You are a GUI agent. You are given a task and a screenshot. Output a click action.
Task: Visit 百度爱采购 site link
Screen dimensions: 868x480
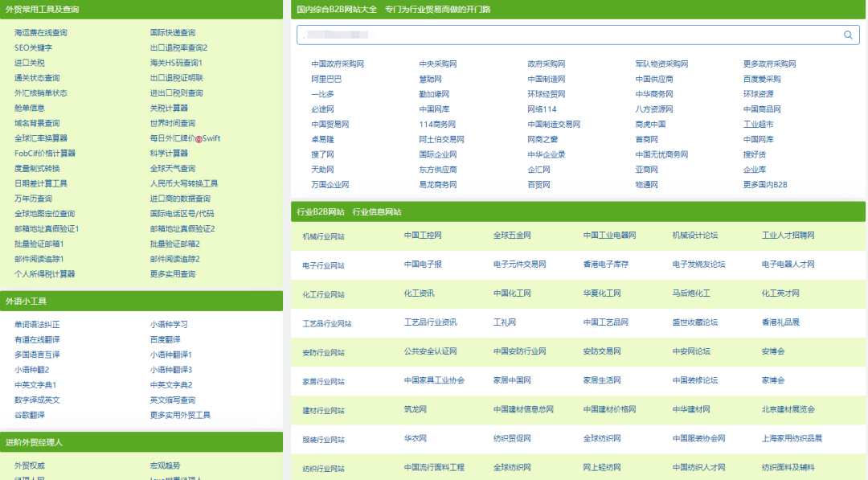(x=762, y=79)
